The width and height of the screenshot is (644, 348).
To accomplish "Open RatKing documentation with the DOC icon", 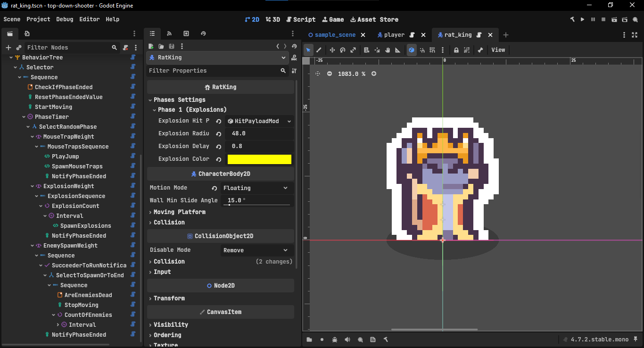I will 294,58.
